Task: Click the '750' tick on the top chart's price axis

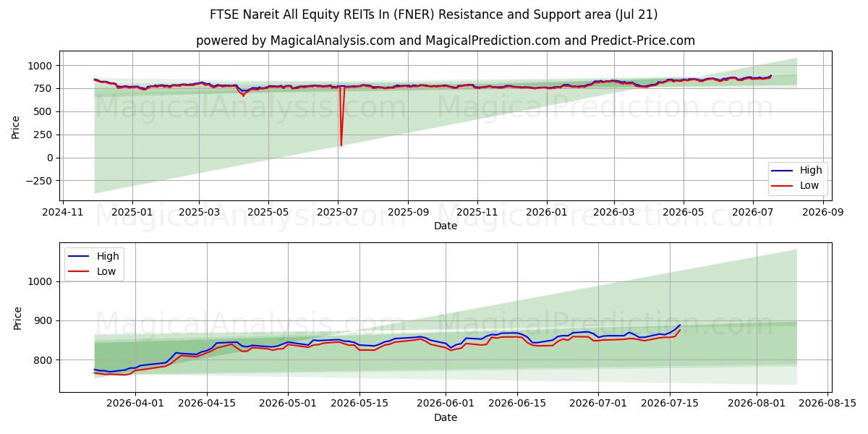Action: coord(45,89)
